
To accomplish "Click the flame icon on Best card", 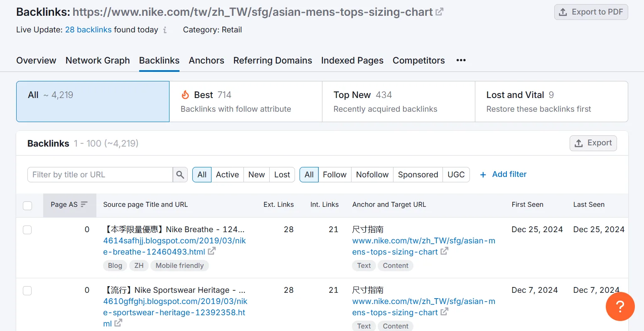I will tap(185, 95).
